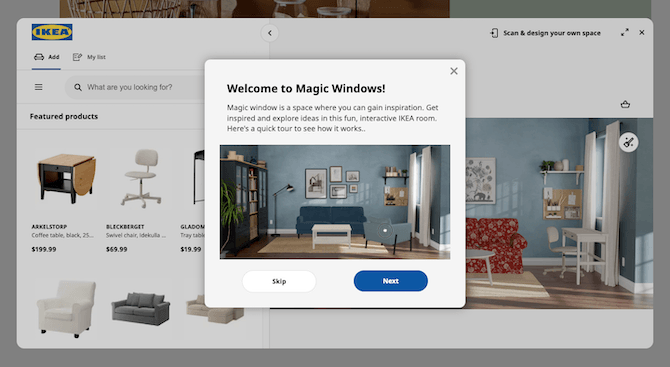
Task: Click the $199.99 price
Action: [44, 249]
